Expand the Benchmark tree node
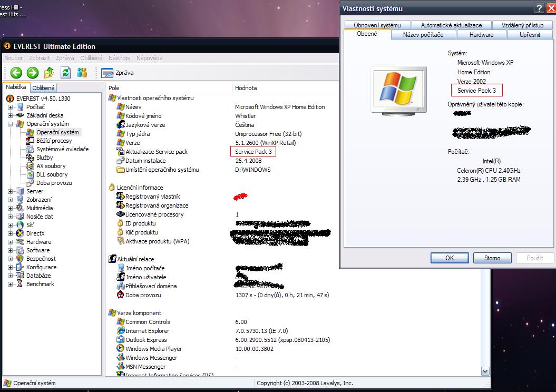556x392 pixels. pos(11,285)
